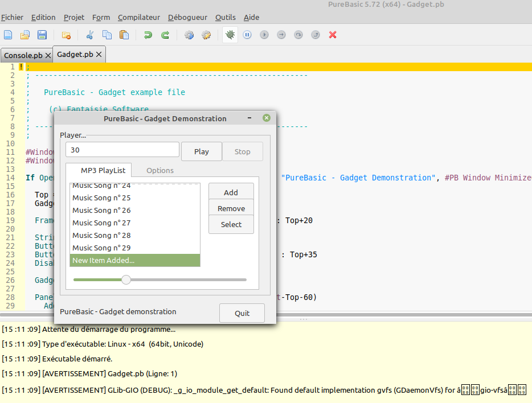532x403 pixels.
Task: Open the Edition menu
Action: click(x=43, y=17)
